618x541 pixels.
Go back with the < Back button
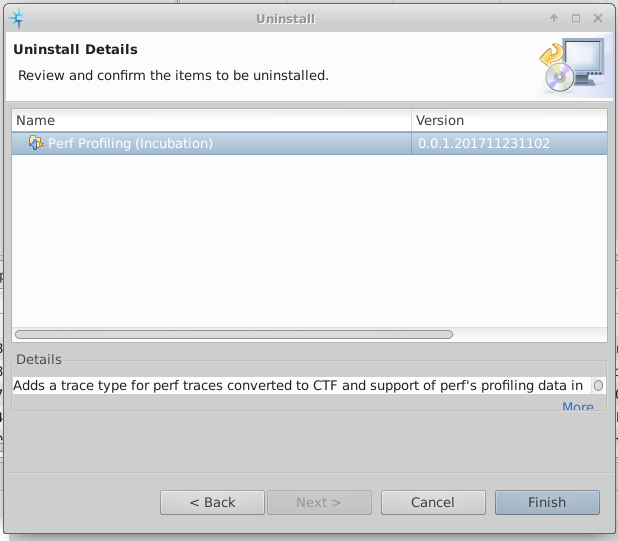tap(212, 502)
